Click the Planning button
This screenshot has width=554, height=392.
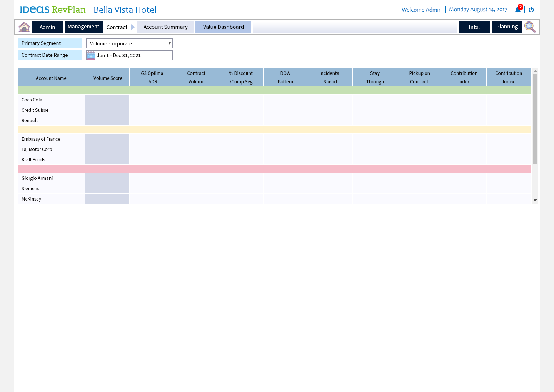tap(507, 27)
